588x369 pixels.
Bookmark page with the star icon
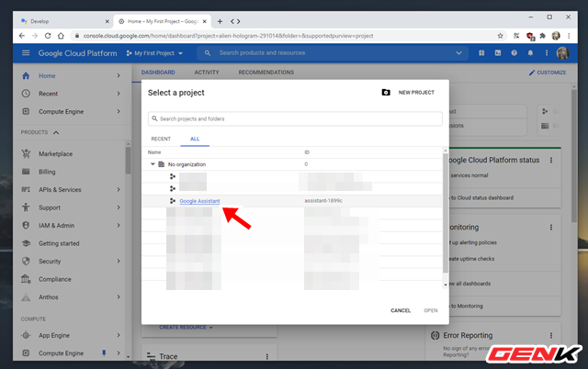[500, 36]
